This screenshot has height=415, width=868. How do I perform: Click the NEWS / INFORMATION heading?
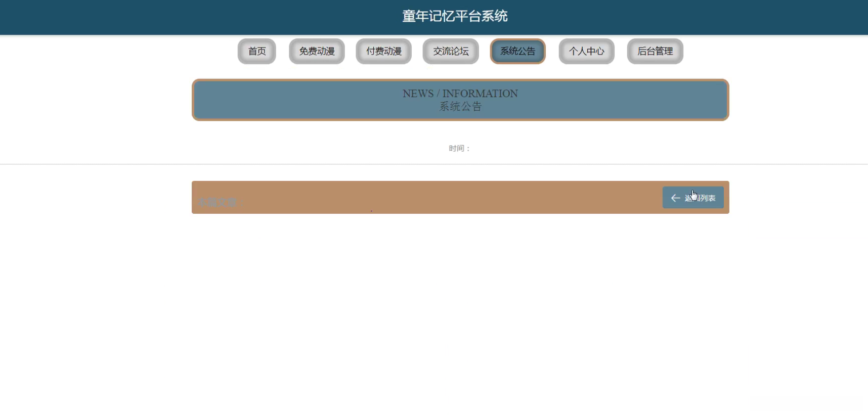coord(460,94)
